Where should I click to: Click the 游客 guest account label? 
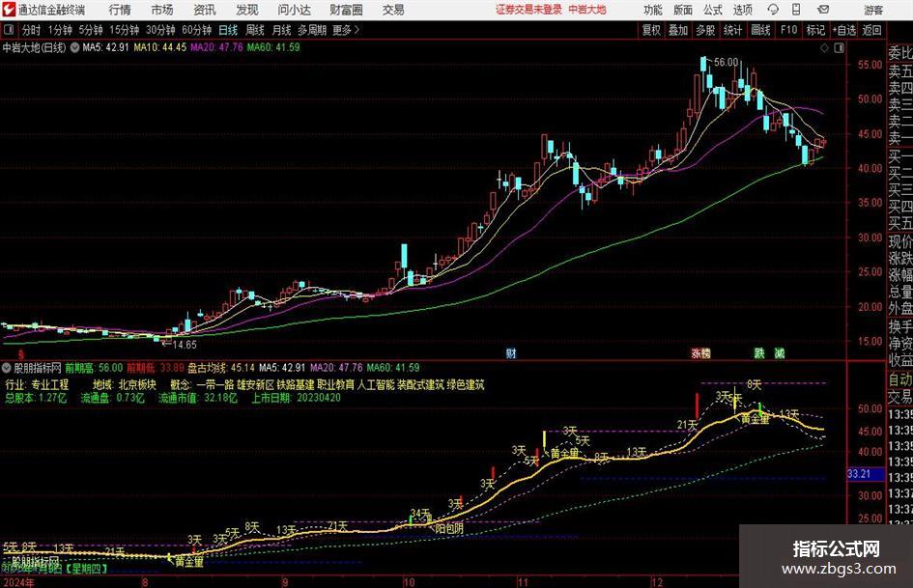872,10
